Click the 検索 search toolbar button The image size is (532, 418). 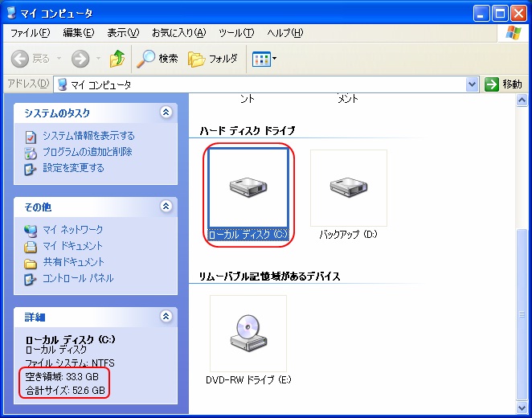point(158,59)
